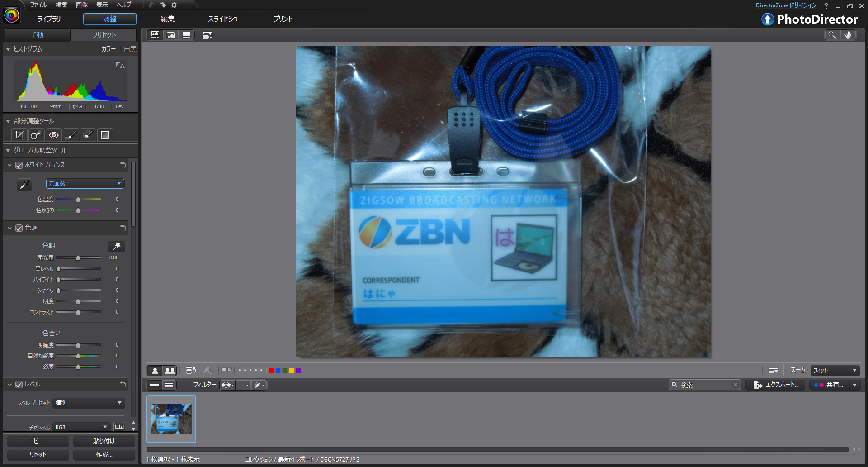Click the エクスポート button
The height and width of the screenshot is (467, 868).
click(776, 385)
